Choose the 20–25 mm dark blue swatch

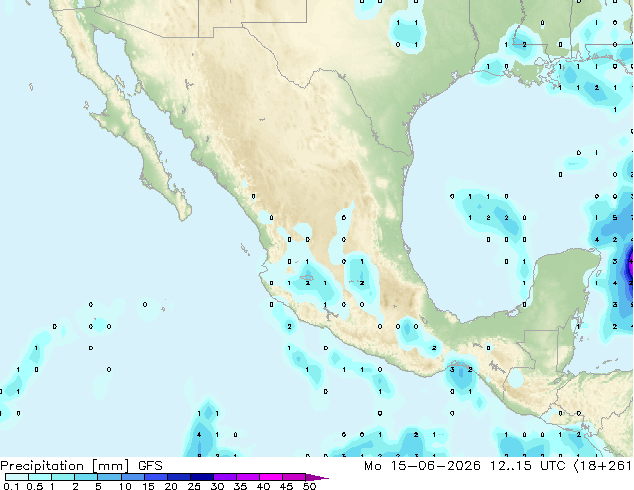pyautogui.click(x=178, y=477)
